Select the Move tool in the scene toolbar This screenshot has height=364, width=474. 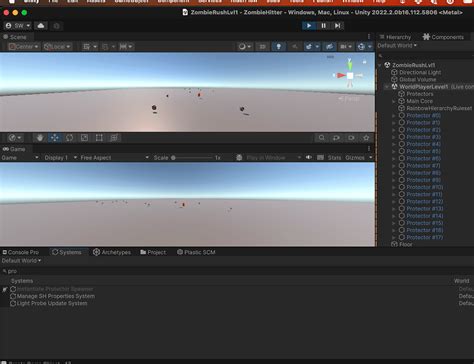[55, 138]
